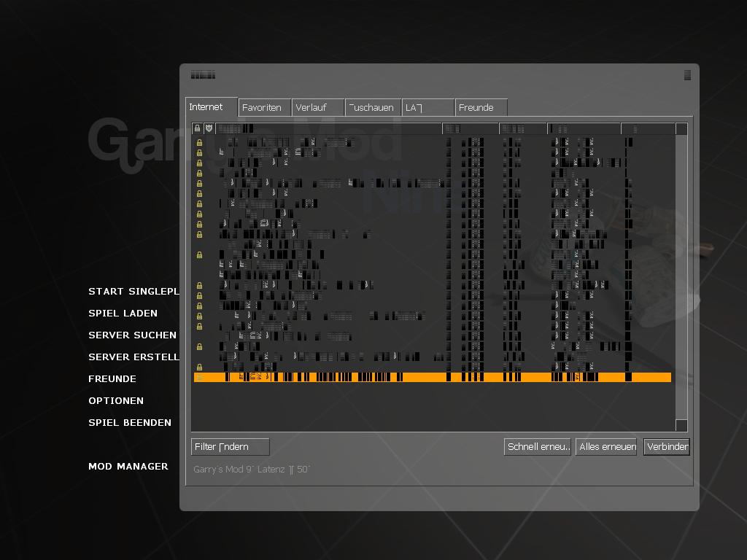Sort servers by the lock icon column

click(x=197, y=128)
